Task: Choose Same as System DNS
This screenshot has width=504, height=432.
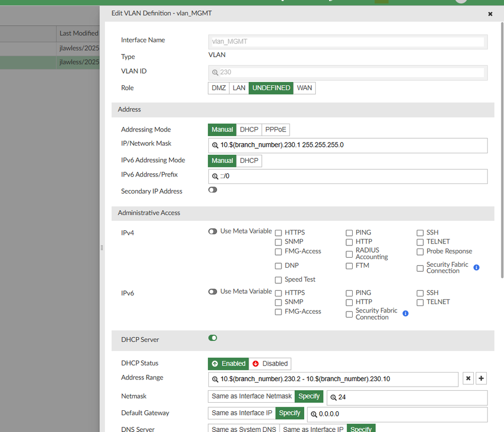Action: pos(244,428)
